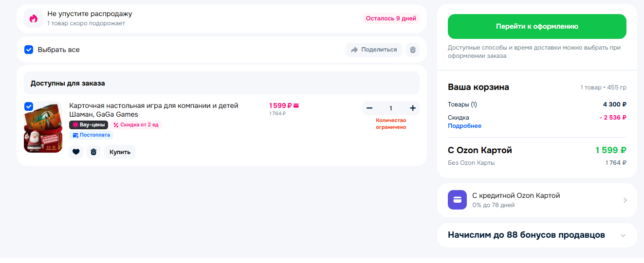644x263 pixels.
Task: Click the discount value - 2 536 ₽
Action: (x=613, y=117)
